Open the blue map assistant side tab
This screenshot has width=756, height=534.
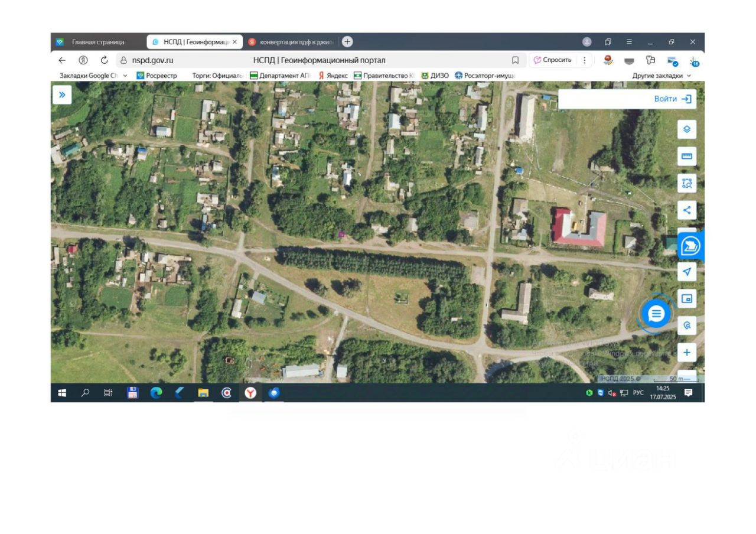coord(690,247)
